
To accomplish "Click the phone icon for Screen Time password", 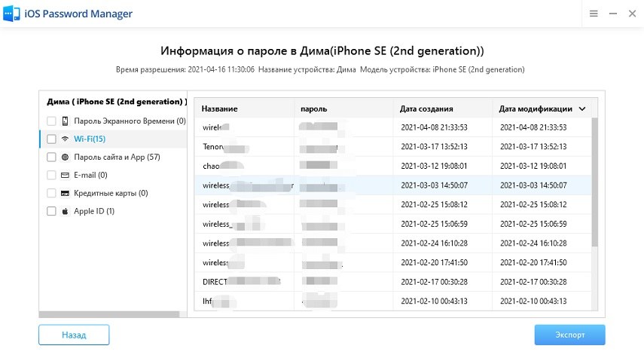I will point(65,121).
